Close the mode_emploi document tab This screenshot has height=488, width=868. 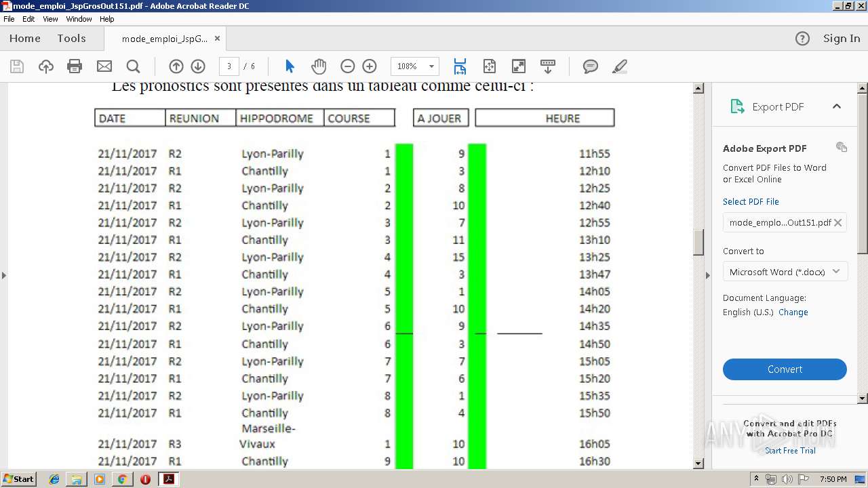point(217,39)
